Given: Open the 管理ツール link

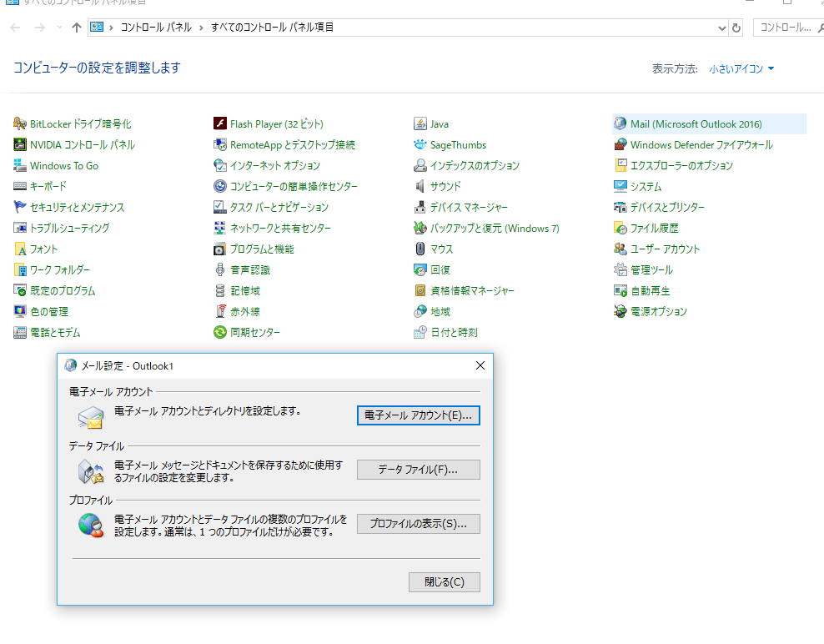Looking at the screenshot, I should point(651,269).
